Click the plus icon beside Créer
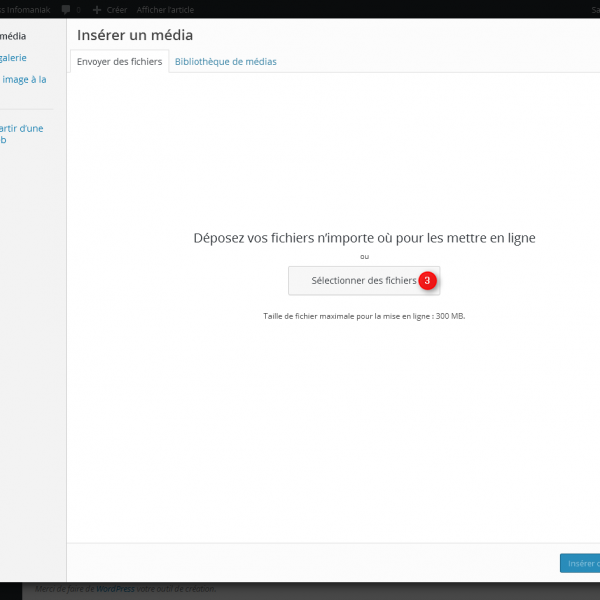This screenshot has width=600, height=600. (96, 9)
